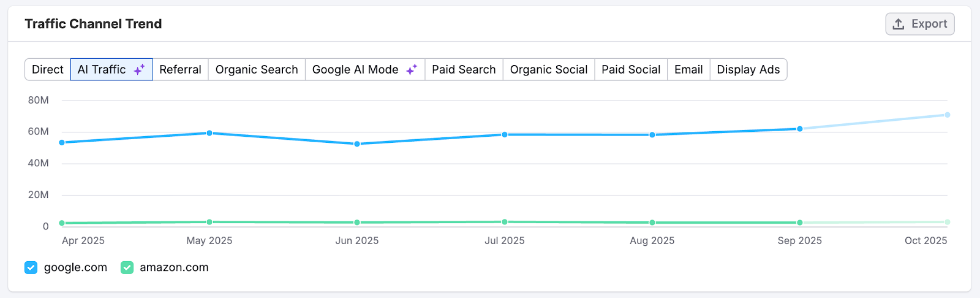
Task: Uncheck the google.com legend checkbox
Action: coord(31,267)
